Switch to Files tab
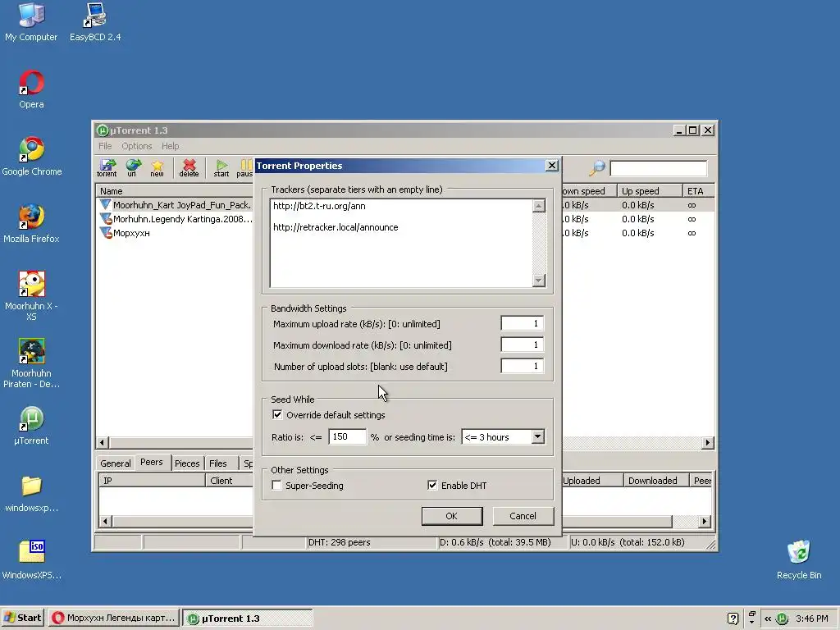The width and height of the screenshot is (840, 630). click(x=217, y=463)
